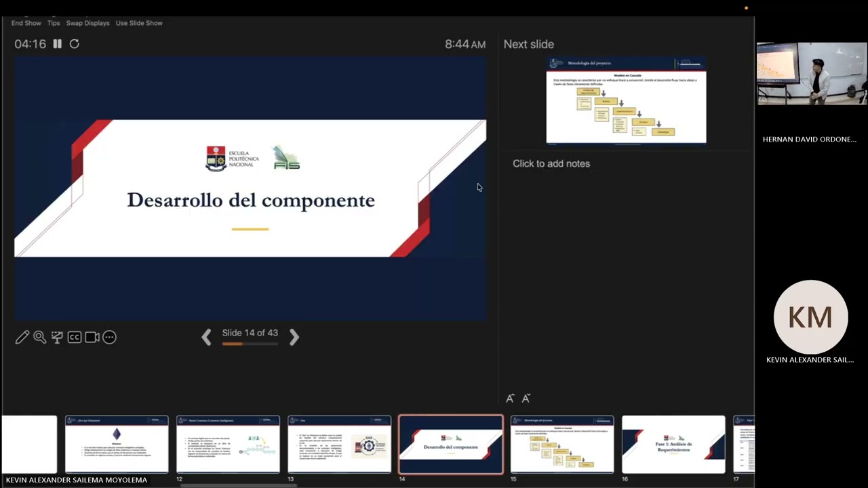Click the KM participant avatar
This screenshot has height=488, width=868.
coord(810,317)
